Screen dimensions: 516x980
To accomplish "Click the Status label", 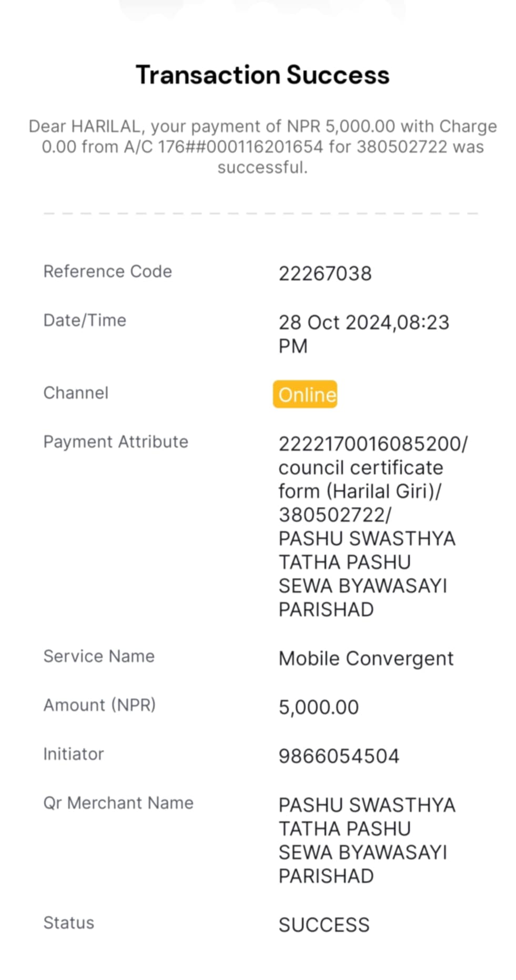I will (x=68, y=923).
